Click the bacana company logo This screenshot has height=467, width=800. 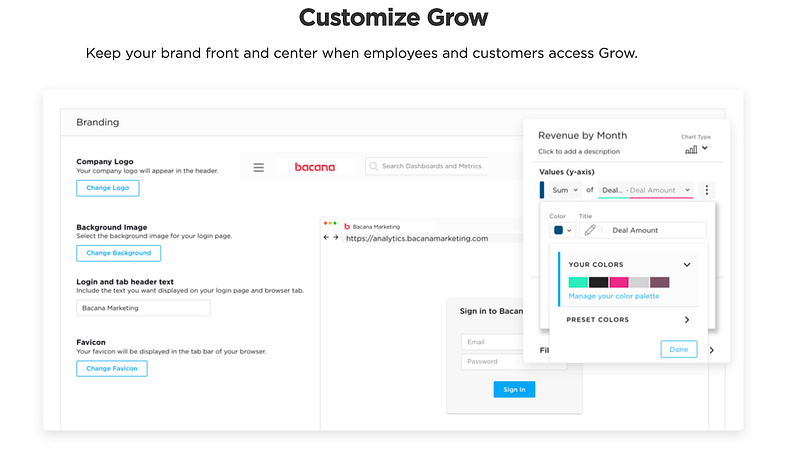point(315,167)
